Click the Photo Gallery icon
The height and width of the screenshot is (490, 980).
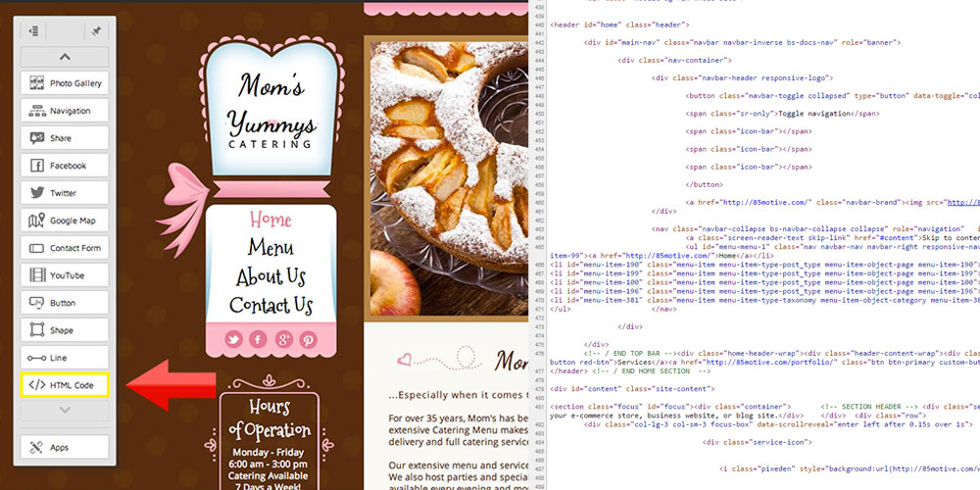pyautogui.click(x=37, y=83)
